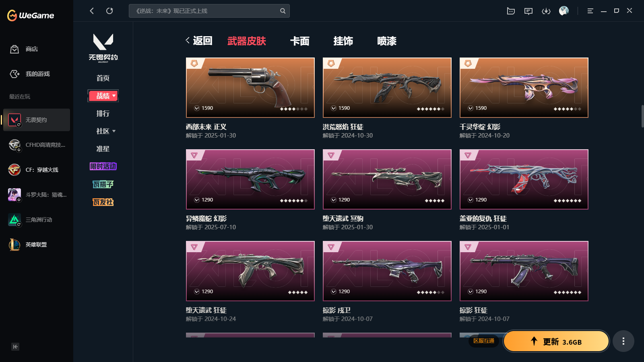Viewport: 644px width, 362px height.
Task: Open download manager icon in title bar
Action: click(x=546, y=11)
